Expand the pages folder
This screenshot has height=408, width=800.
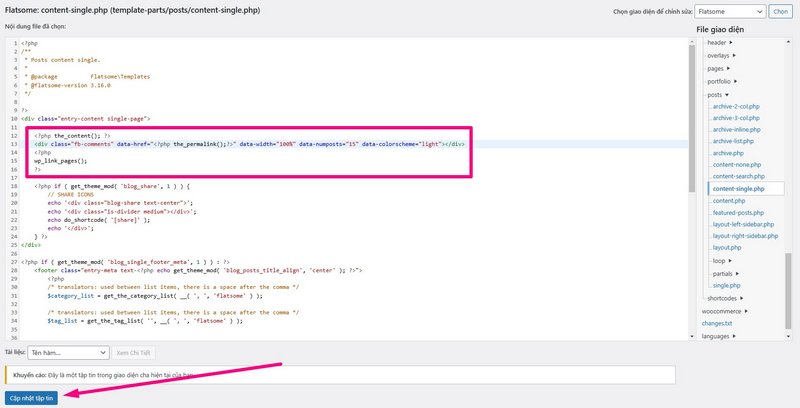pos(718,68)
